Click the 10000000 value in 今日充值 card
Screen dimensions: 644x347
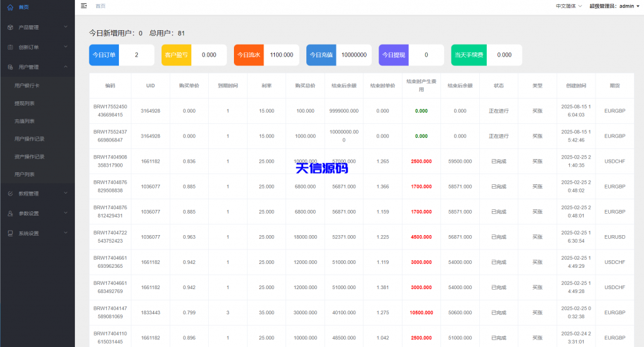tap(354, 55)
